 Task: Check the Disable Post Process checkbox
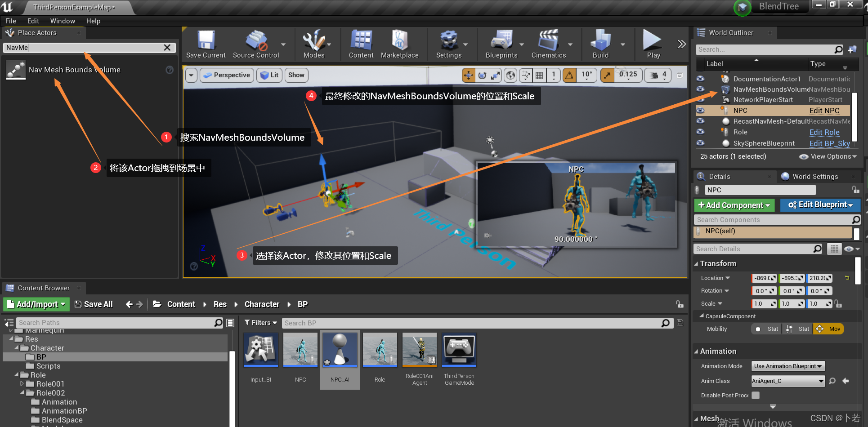[x=756, y=395]
